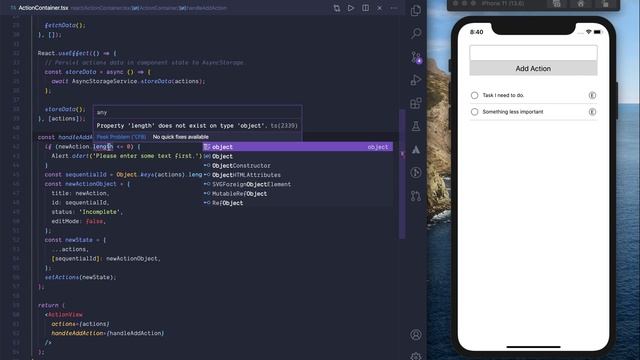Open the Testing flask view
This screenshot has width=640, height=360.
click(416, 127)
